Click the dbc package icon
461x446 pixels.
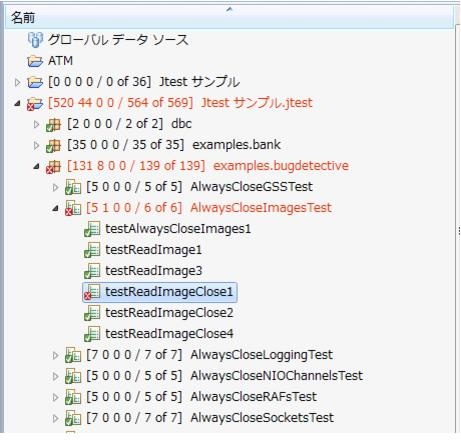click(54, 124)
